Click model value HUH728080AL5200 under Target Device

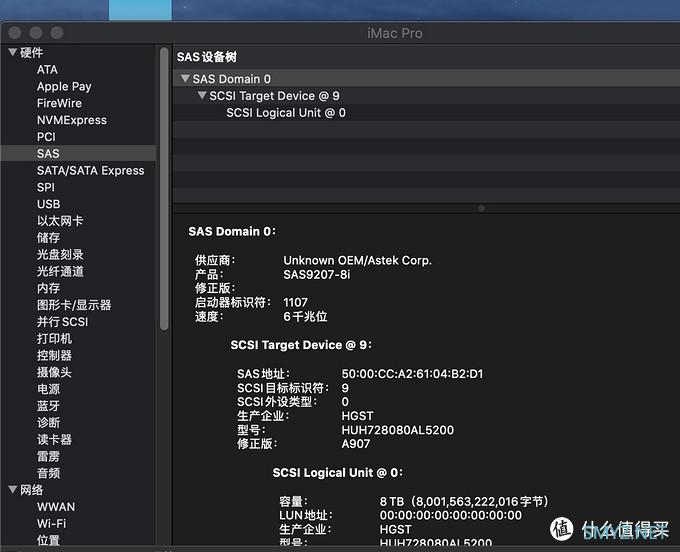pos(398,430)
